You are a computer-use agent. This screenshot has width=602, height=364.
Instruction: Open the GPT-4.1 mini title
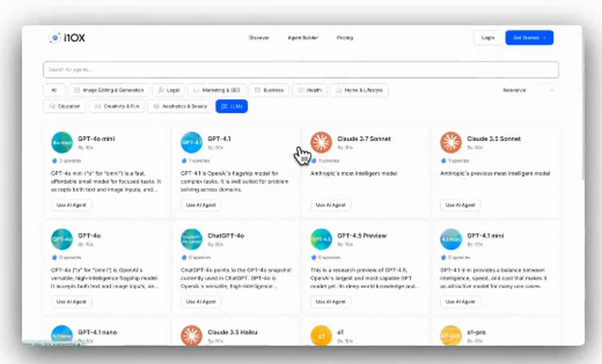[485, 235]
